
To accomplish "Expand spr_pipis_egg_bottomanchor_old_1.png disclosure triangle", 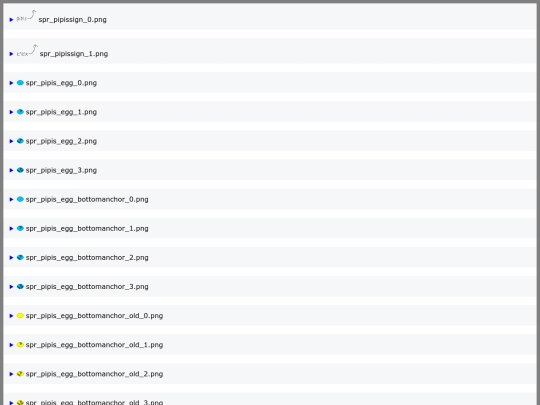I will 11,345.
